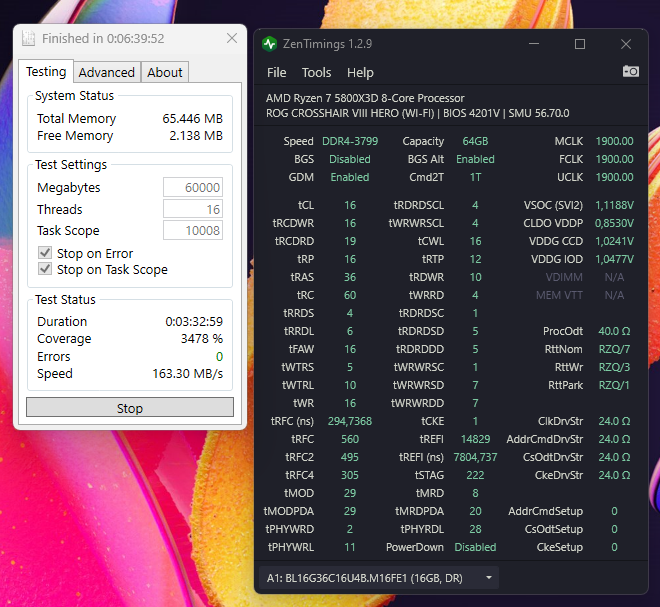Click the Threads input field
660x607 pixels.
[x=193, y=209]
